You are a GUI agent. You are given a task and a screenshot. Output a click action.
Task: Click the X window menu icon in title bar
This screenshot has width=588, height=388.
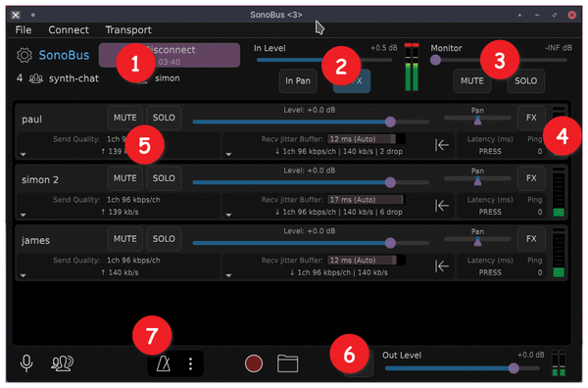(x=16, y=15)
